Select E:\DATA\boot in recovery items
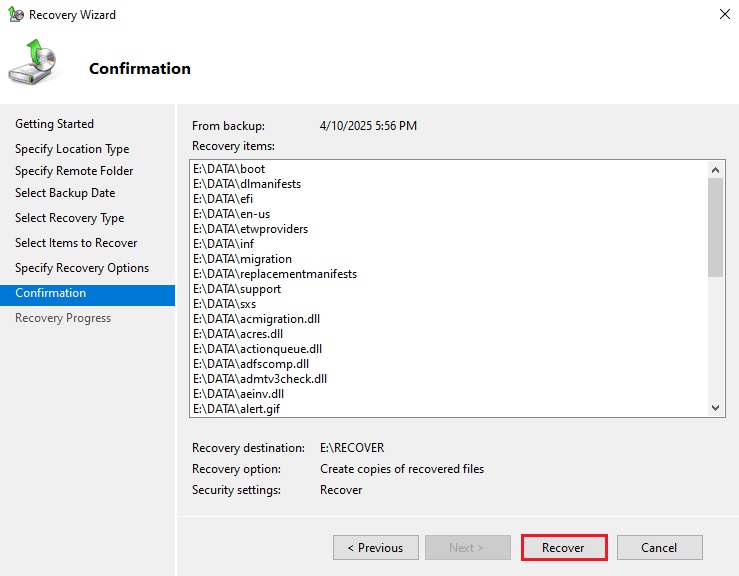Screen dimensions: 739x576 click(x=229, y=169)
